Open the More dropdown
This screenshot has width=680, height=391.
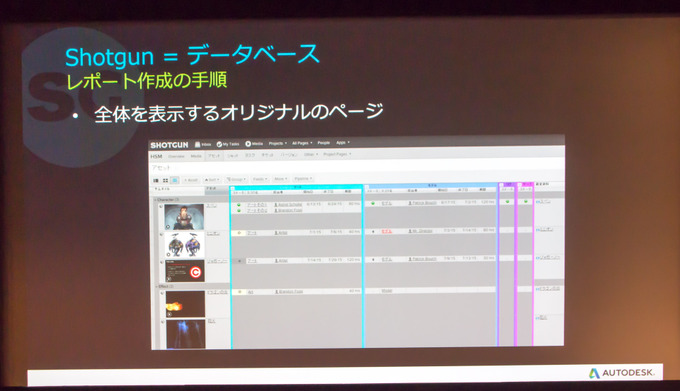click(x=281, y=179)
